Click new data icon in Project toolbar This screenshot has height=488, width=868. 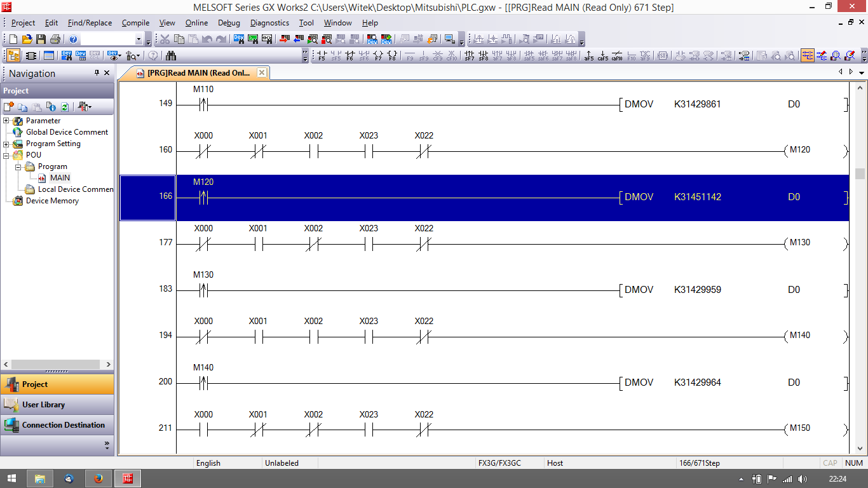tap(8, 107)
